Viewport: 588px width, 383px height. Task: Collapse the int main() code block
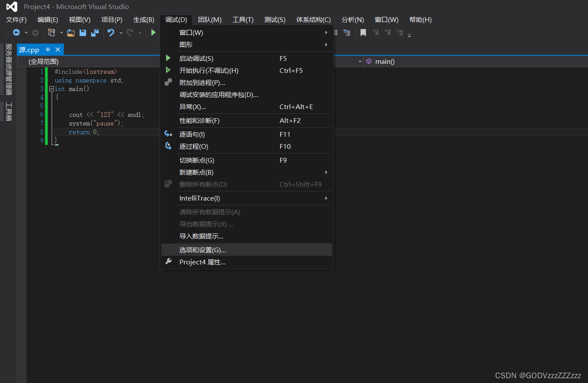tap(52, 89)
